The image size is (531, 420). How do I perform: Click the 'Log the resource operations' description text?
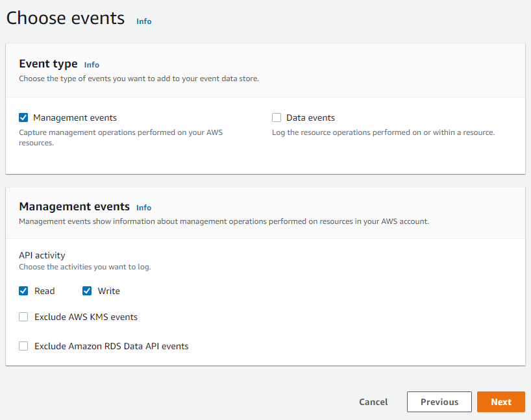point(384,132)
